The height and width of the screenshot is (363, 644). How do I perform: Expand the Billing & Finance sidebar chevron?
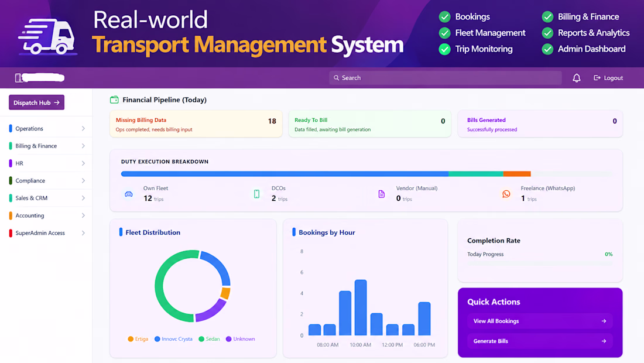coord(83,146)
